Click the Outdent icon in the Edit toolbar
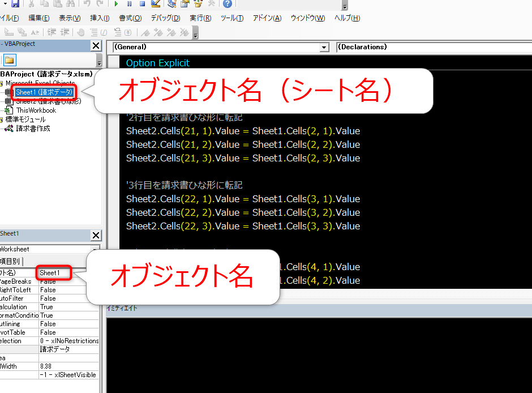Screen dimensions: 532x393 (65, 32)
